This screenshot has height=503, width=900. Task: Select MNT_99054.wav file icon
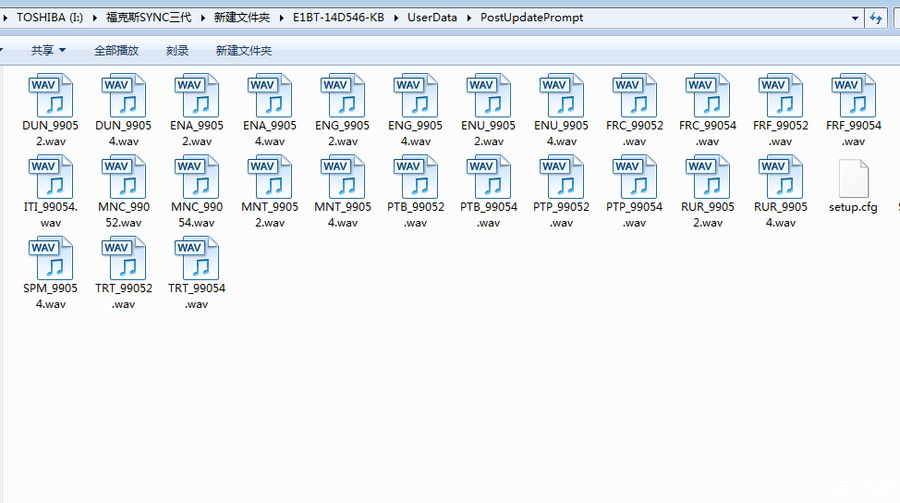[342, 177]
